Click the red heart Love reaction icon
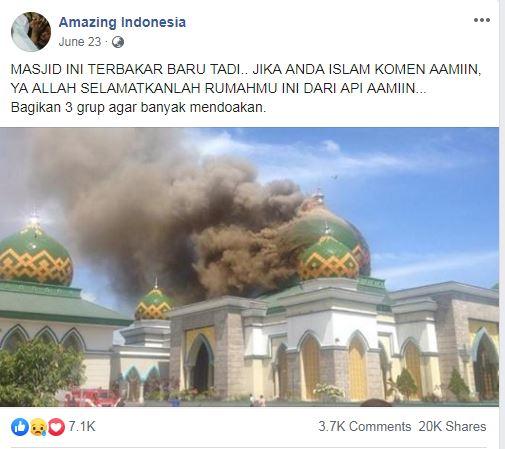The width and height of the screenshot is (505, 449). click(56, 427)
